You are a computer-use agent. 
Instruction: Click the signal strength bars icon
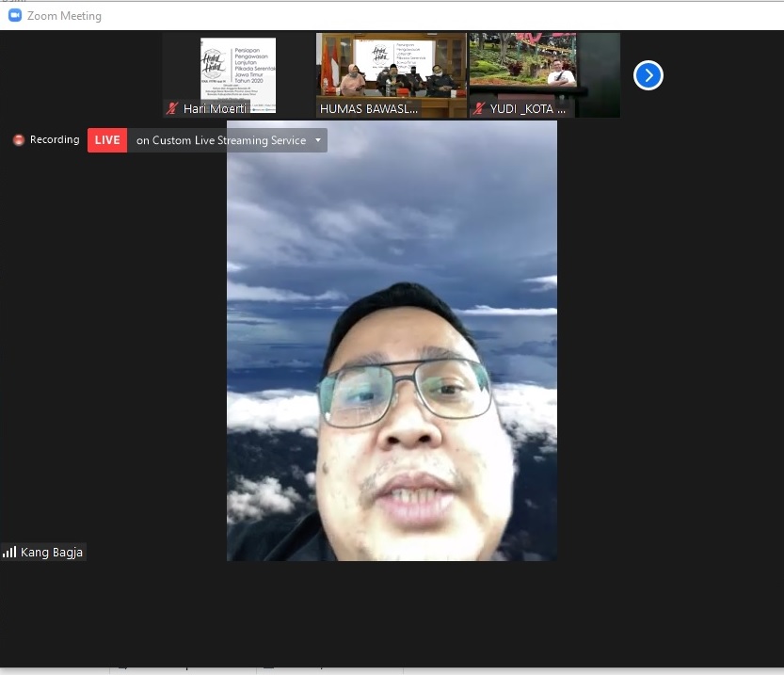[x=9, y=552]
